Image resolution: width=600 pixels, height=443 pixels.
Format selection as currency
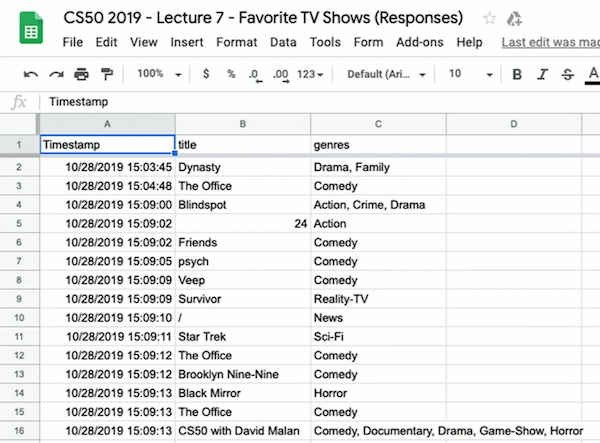click(x=206, y=74)
